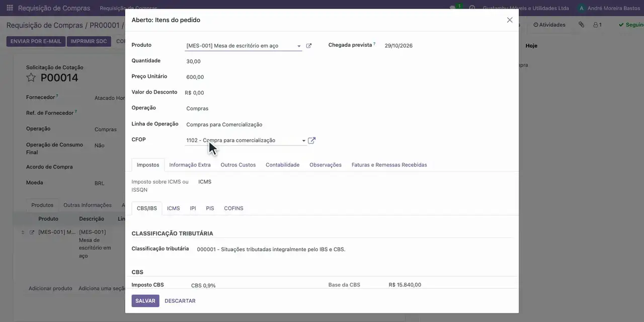Click the IMPRIMIR SDC button
Screen dimensions: 644x322
click(89, 41)
